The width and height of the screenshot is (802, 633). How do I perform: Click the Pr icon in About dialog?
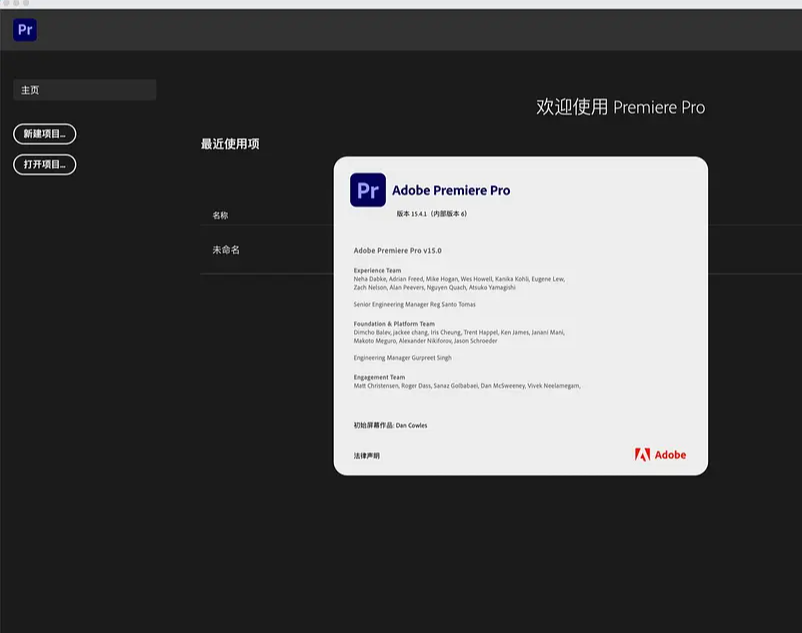368,190
